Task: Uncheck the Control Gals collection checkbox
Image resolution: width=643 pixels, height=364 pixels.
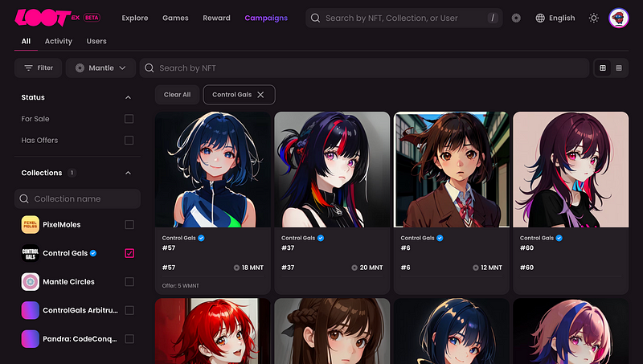Action: click(129, 253)
